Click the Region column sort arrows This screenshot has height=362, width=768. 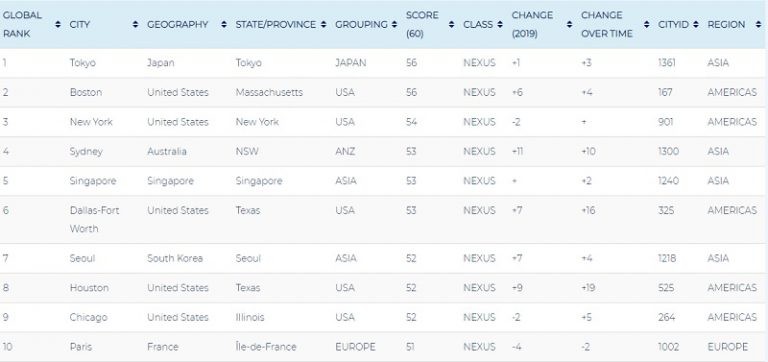pyautogui.click(x=758, y=24)
